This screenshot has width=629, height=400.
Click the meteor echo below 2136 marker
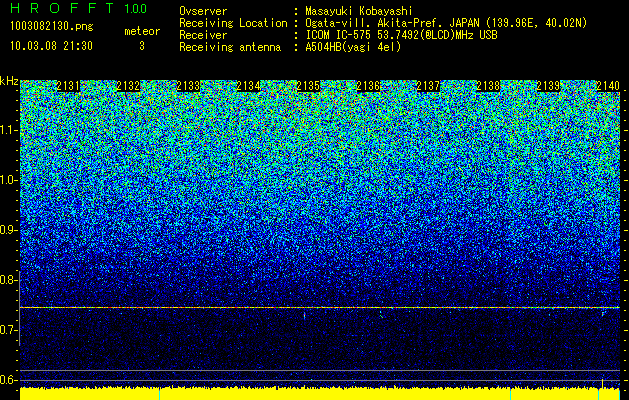381,314
